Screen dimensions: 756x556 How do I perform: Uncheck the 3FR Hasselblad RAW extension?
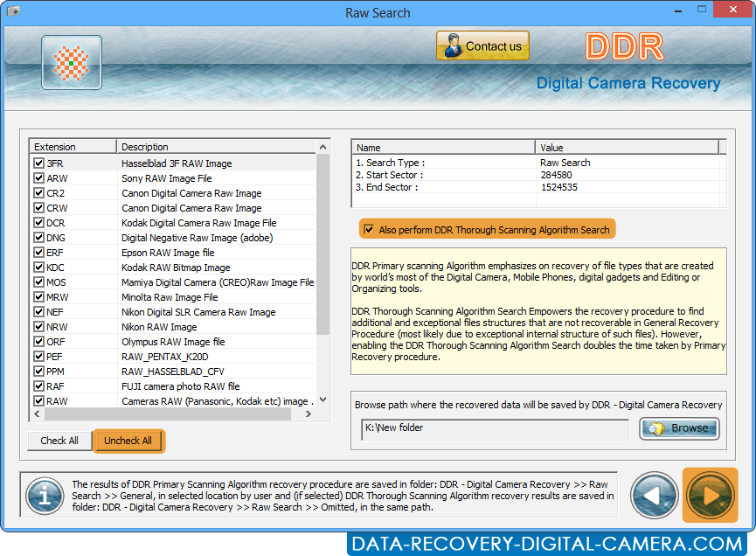(38, 163)
